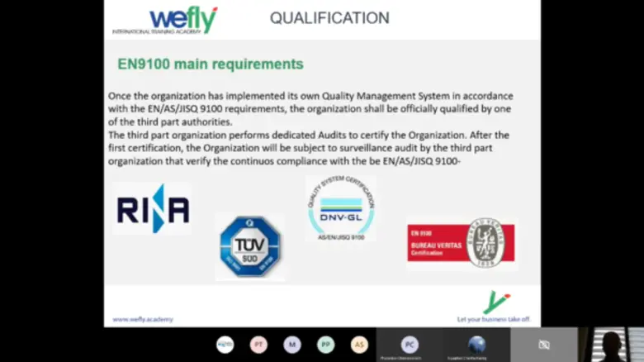Click the EN9100 main requirements heading
The image size is (644, 362).
click(x=211, y=64)
